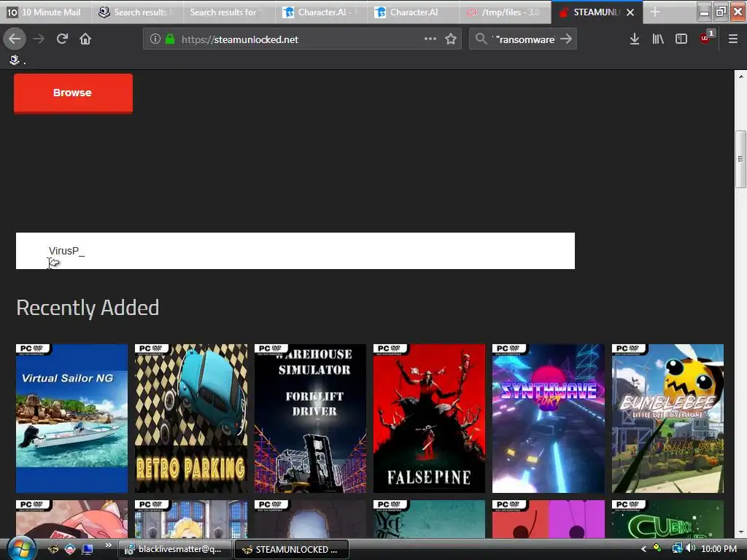Click the "ransomware" search box
The height and width of the screenshot is (560, 747).
(524, 39)
